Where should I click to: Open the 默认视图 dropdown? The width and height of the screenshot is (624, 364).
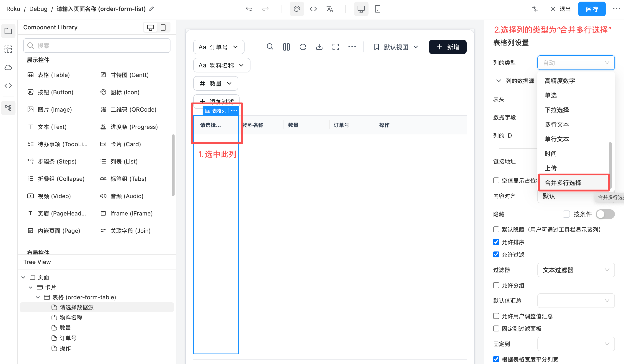tap(396, 47)
